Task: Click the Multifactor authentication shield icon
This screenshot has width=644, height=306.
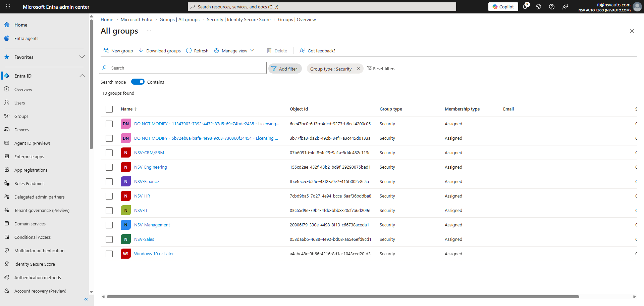Action: click(x=7, y=251)
